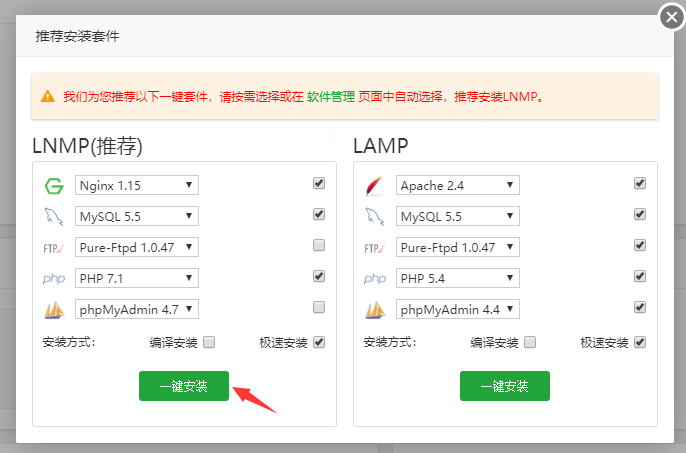Open the PHP 5.4 version dropdown

[x=458, y=278]
